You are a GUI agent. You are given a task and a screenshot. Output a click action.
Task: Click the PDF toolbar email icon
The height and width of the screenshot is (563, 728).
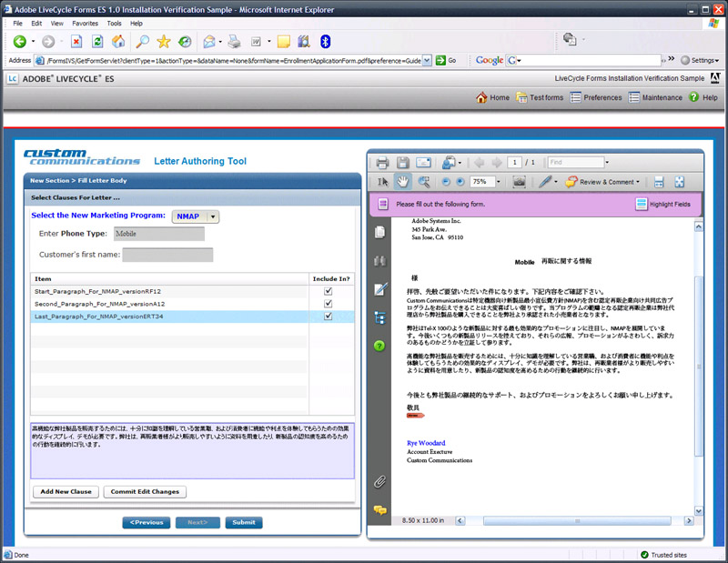[423, 163]
